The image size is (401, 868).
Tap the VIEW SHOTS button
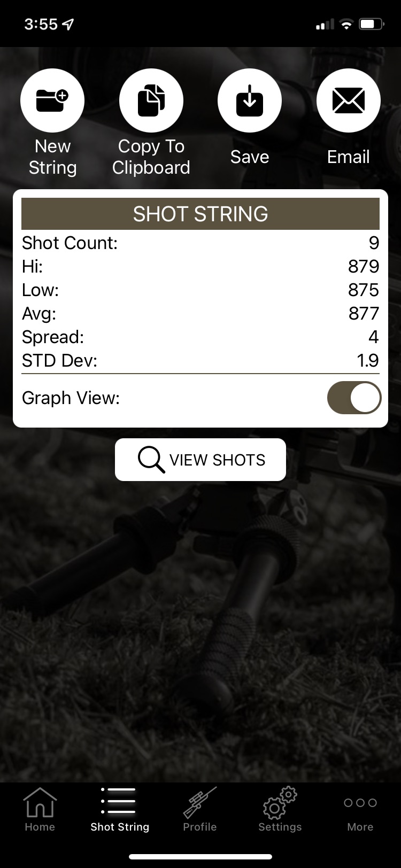200,460
